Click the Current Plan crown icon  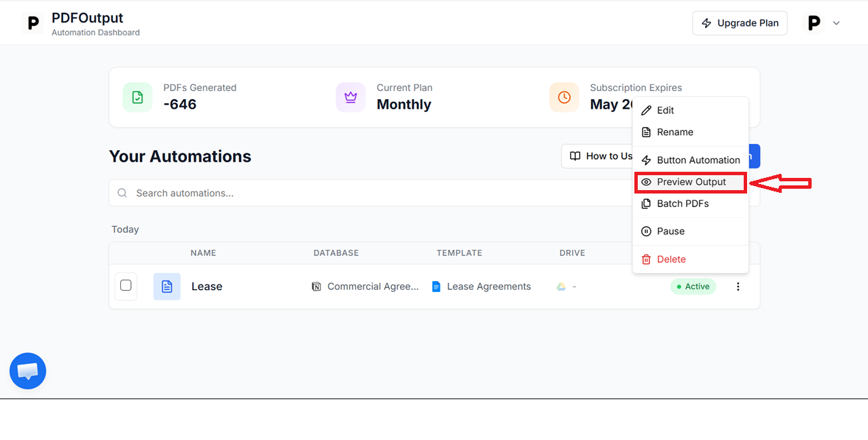pyautogui.click(x=350, y=97)
